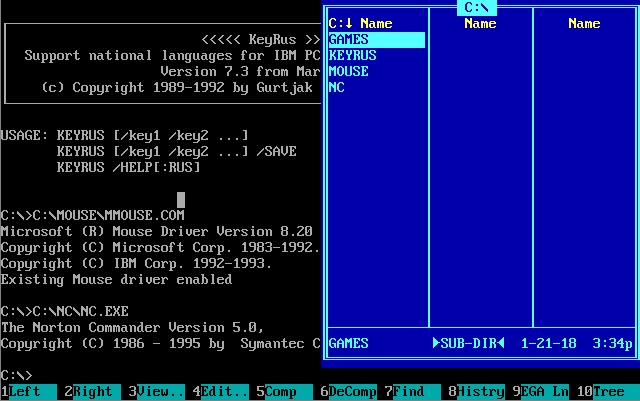Click '(c) Copyright 1989-1992 by Gurtjak' line
Image resolution: width=640 pixels, height=401 pixels.
point(177,88)
